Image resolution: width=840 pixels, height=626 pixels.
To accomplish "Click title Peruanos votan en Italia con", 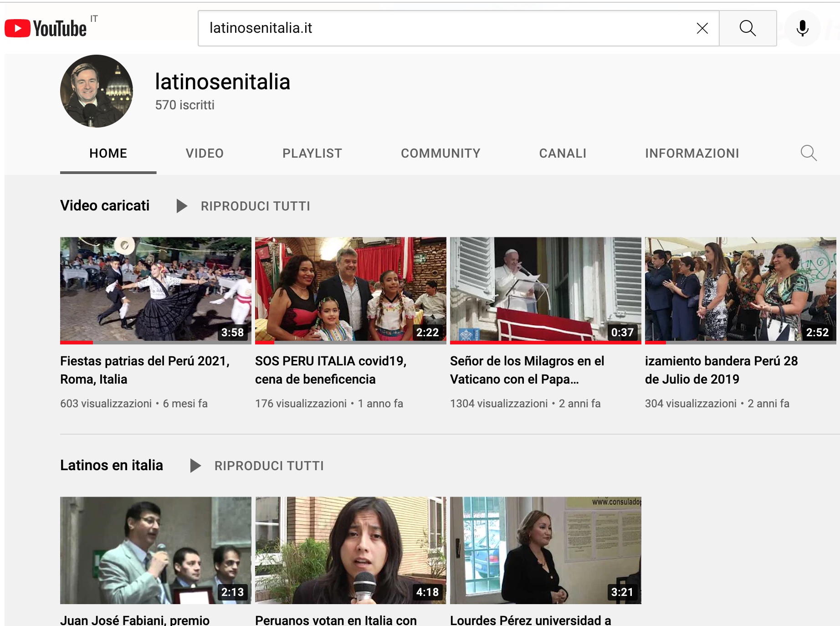I will pos(336,620).
